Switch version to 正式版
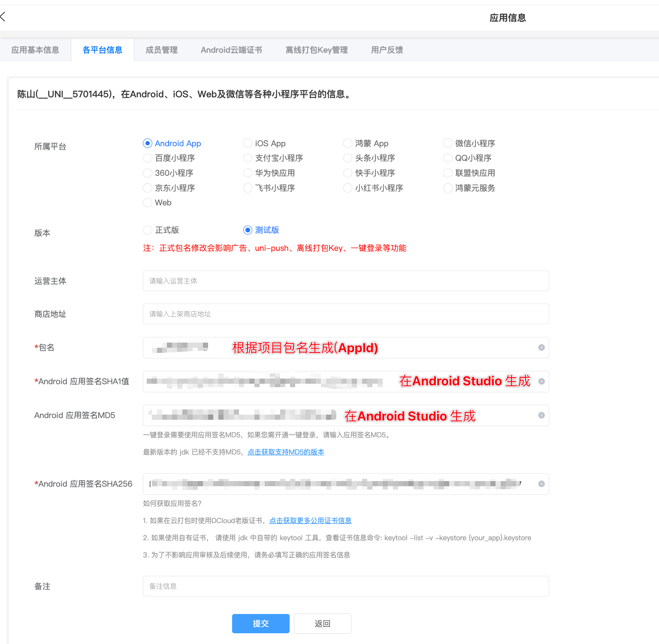659x644 pixels. coord(147,230)
